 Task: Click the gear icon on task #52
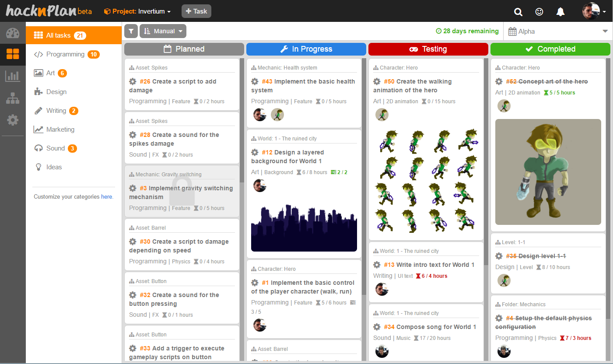point(499,81)
